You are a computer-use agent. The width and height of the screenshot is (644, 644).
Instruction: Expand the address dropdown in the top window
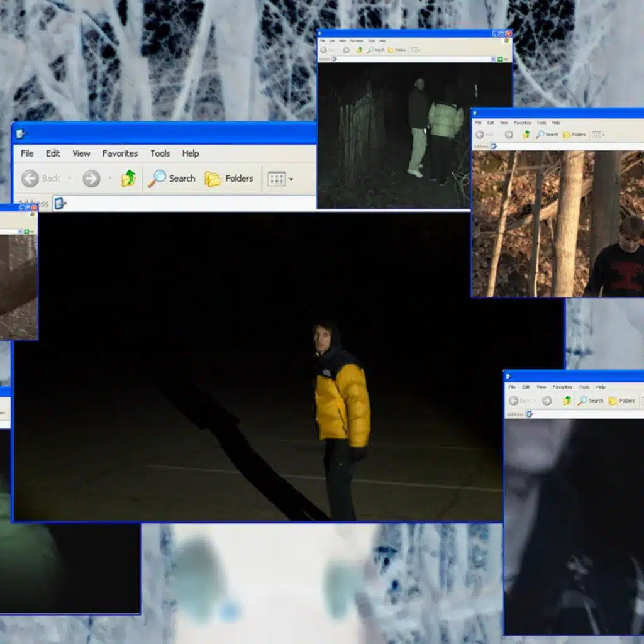pos(492,59)
